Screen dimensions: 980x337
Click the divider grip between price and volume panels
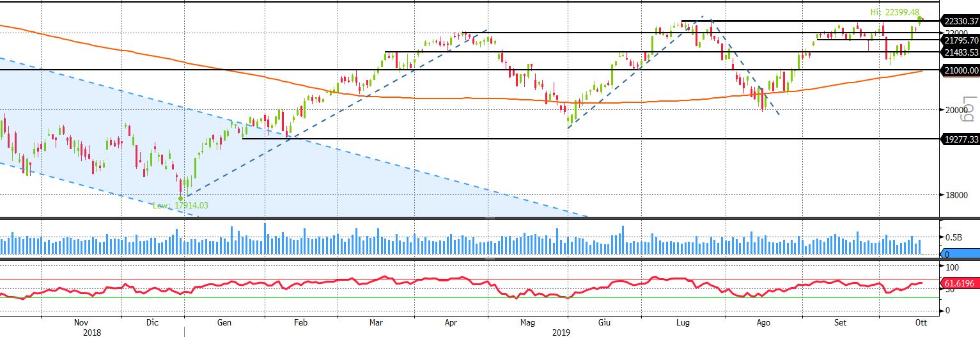(x=490, y=219)
